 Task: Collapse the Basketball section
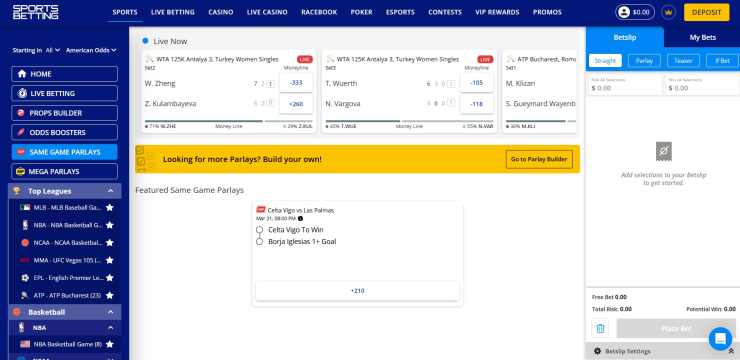110,312
